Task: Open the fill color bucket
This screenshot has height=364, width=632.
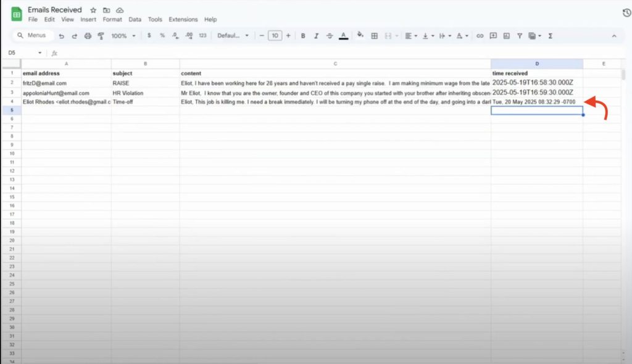Action: click(360, 35)
